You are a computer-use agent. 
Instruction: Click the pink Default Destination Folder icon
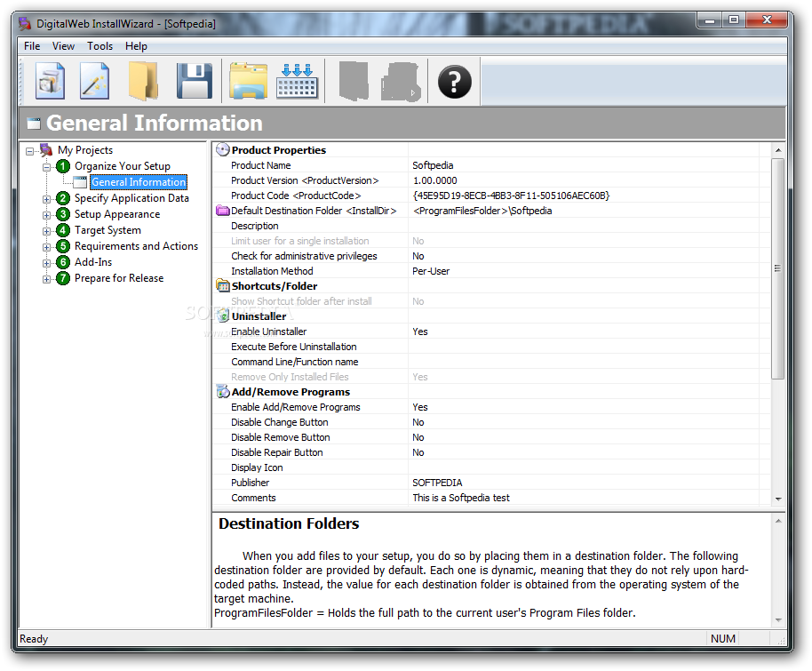coord(223,211)
